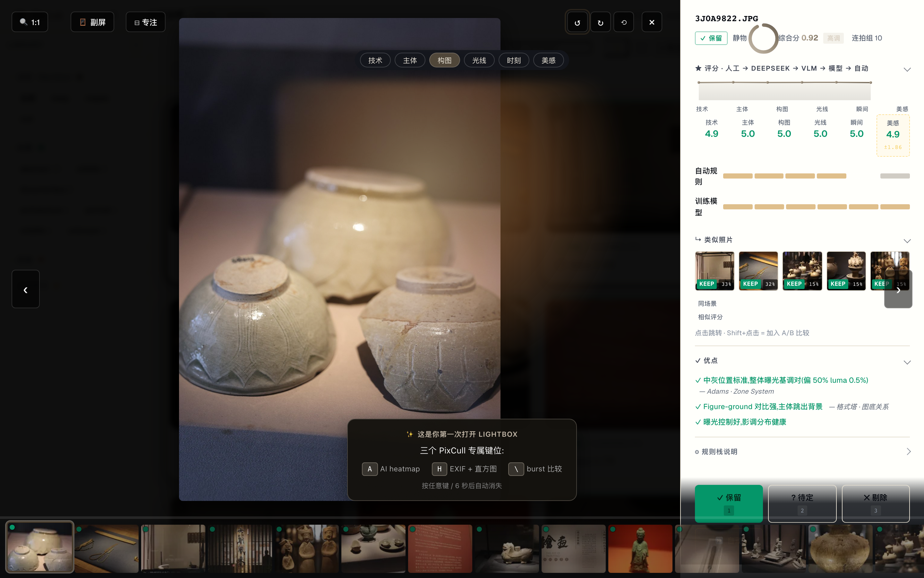The width and height of the screenshot is (924, 578).
Task: Click green status dot on Buddha thumbnail
Action: tap(612, 530)
